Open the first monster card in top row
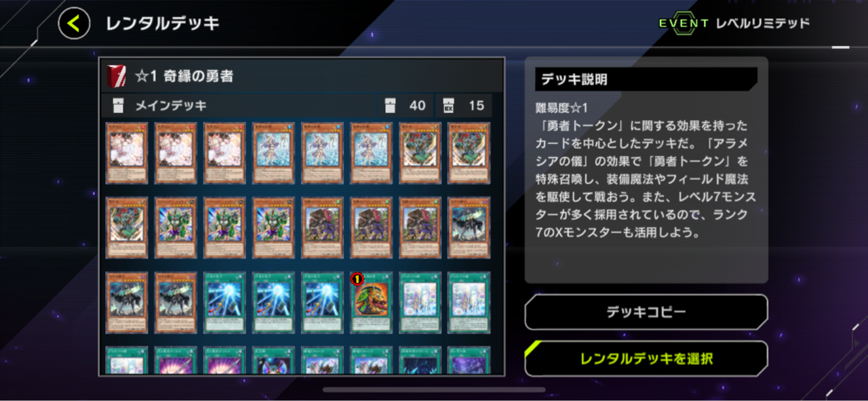 tap(127, 153)
